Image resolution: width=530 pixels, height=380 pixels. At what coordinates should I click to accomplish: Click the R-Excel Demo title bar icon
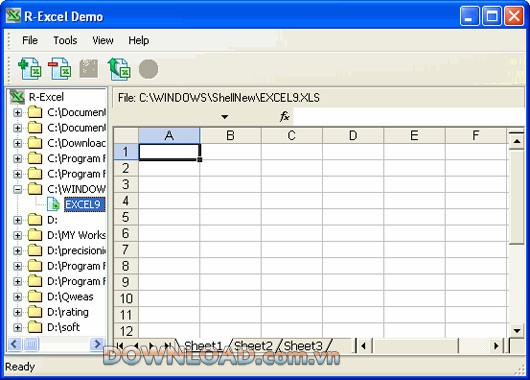[x=14, y=16]
